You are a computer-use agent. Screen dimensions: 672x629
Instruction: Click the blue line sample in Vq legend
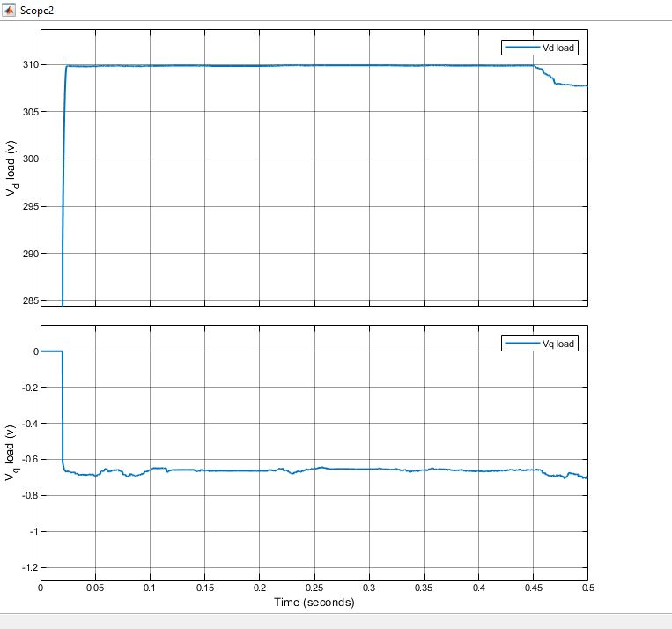516,343
